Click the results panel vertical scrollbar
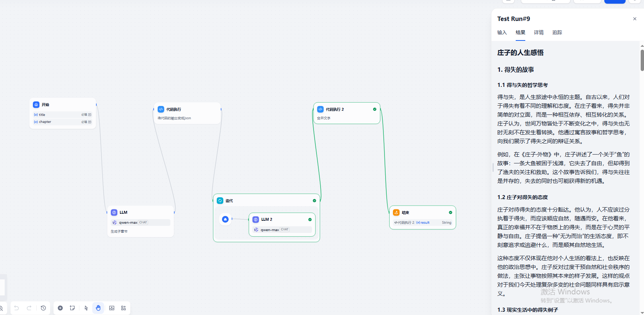The image size is (644, 315). pyautogui.click(x=642, y=61)
